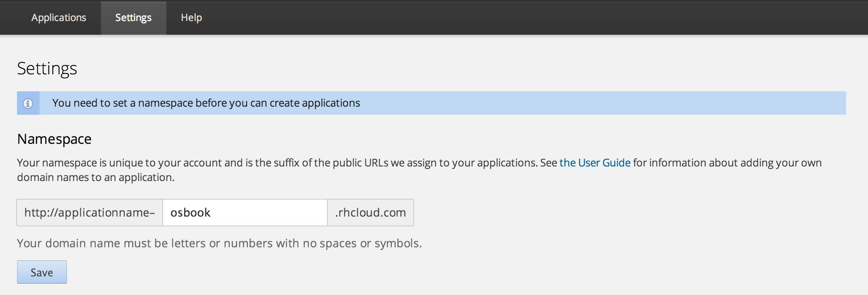Click empty right side of the blue banner
Image resolution: width=868 pixels, height=295 pixels.
pos(646,103)
